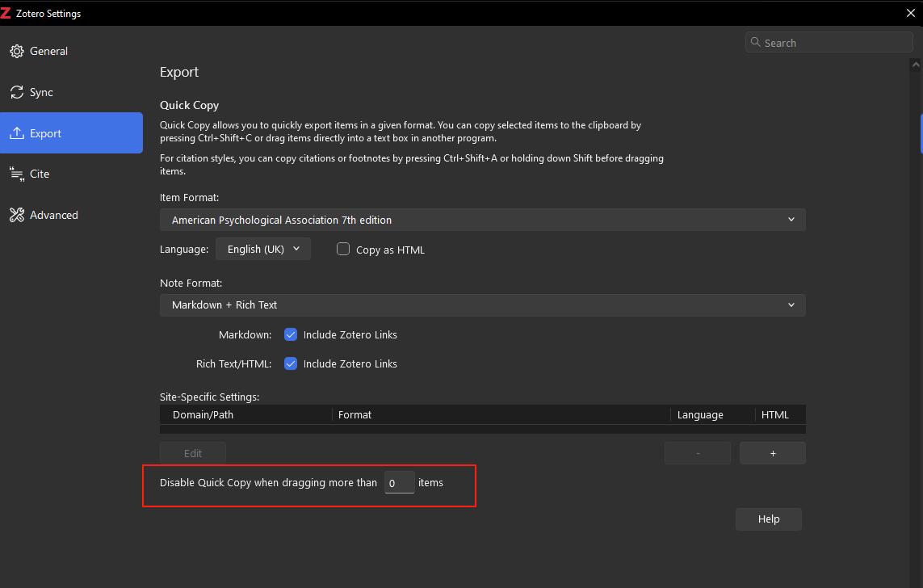Viewport: 923px width, 588px height.
Task: Click the Advanced tools icon
Action: (x=16, y=215)
